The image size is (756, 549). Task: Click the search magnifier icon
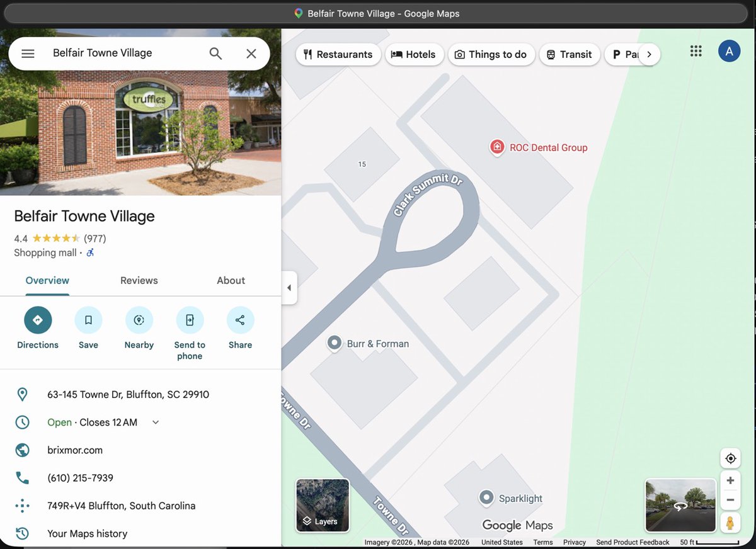pyautogui.click(x=215, y=54)
